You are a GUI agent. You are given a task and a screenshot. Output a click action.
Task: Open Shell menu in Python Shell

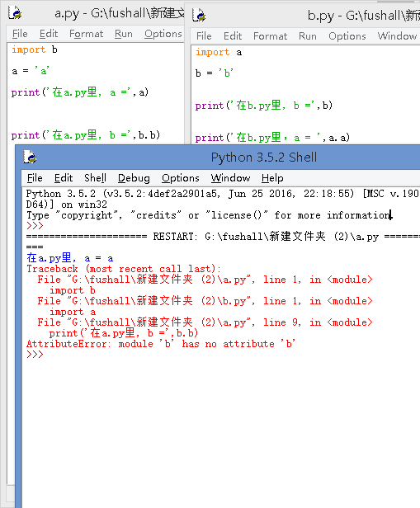tap(95, 178)
